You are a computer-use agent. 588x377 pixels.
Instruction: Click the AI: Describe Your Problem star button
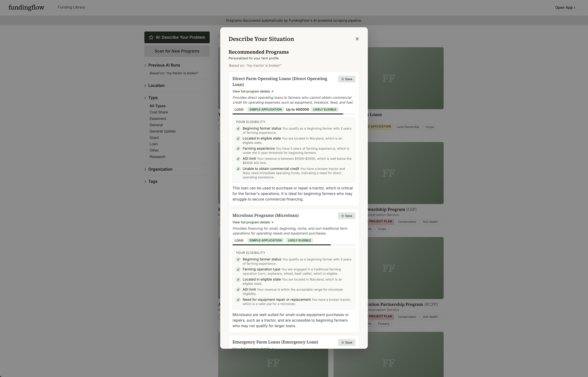[177, 38]
